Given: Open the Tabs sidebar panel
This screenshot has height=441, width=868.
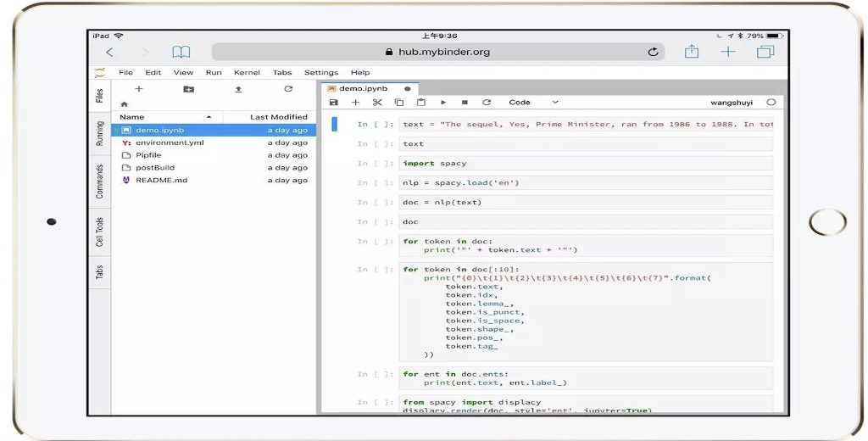Looking at the screenshot, I should pos(100,272).
